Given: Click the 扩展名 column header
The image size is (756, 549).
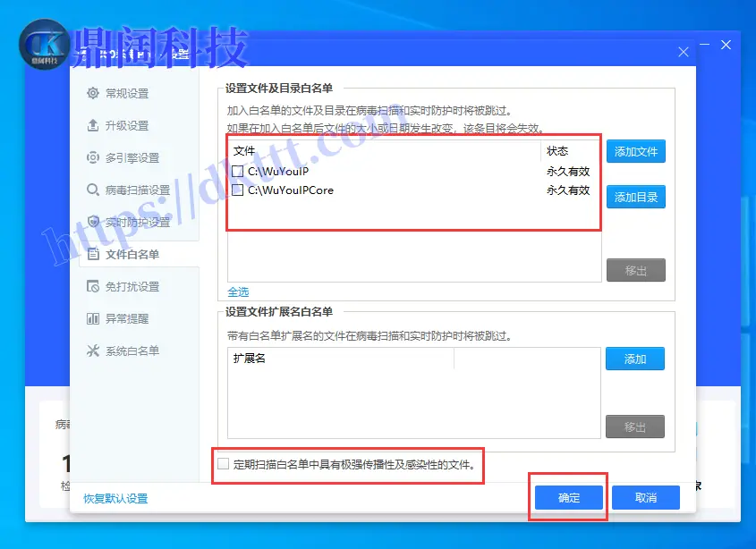Looking at the screenshot, I should point(250,359).
